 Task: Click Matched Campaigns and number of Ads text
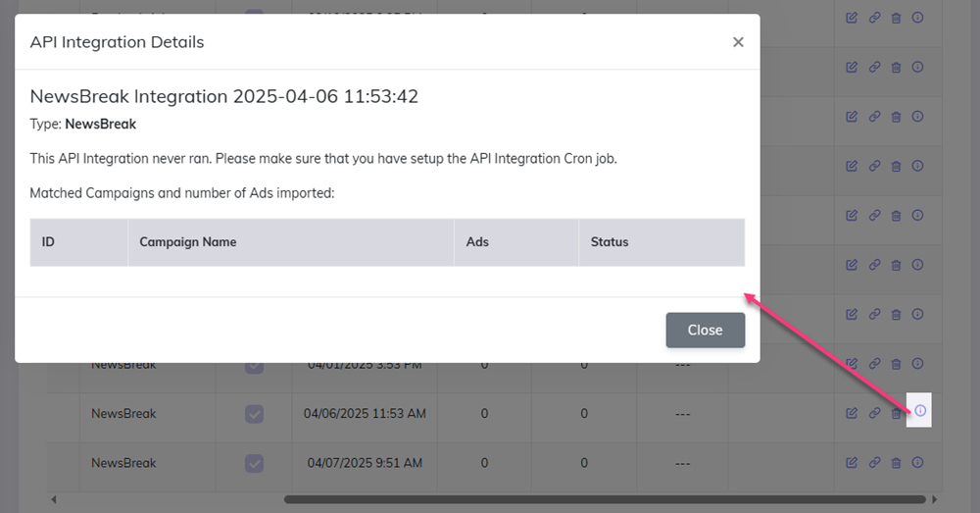click(x=182, y=192)
